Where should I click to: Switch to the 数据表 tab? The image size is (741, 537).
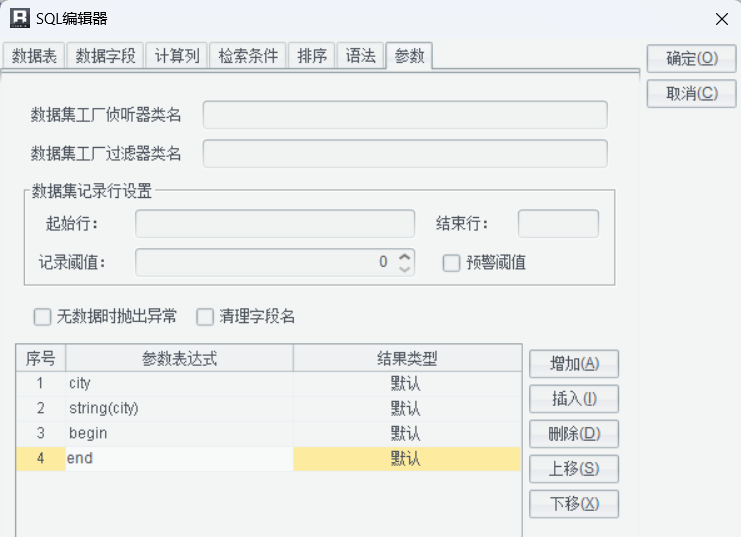pos(33,56)
